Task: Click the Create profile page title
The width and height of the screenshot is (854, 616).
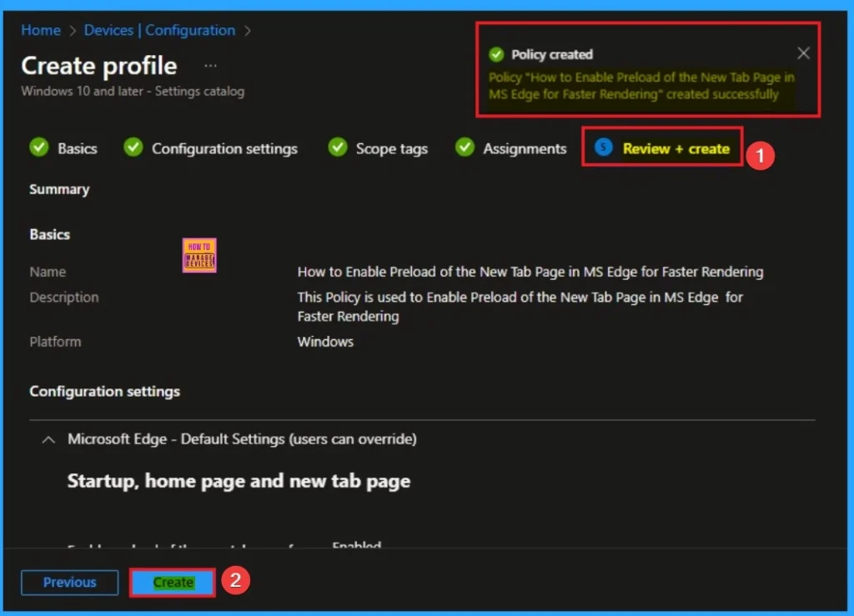Action: click(x=99, y=66)
